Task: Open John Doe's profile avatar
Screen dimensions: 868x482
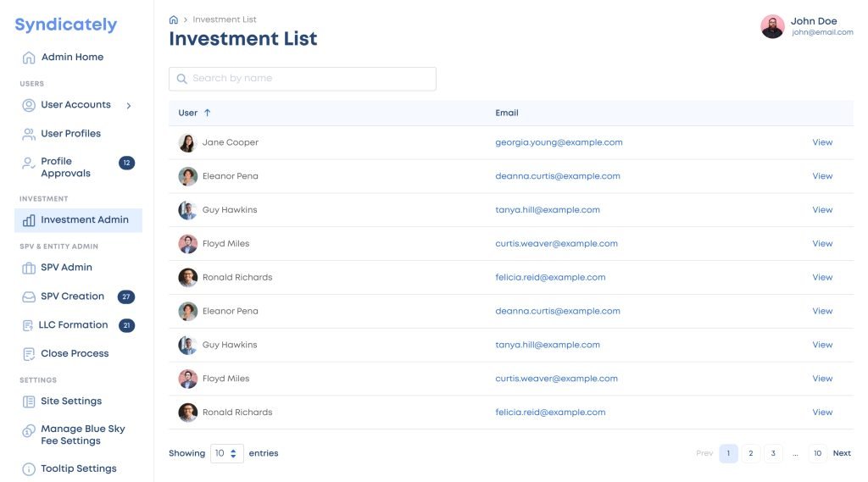Action: [x=772, y=26]
